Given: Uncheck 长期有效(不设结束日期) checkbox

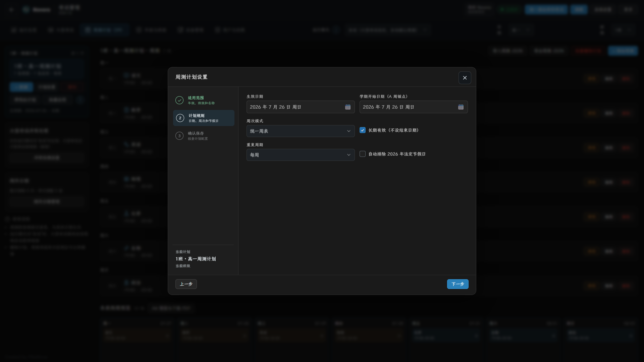Looking at the screenshot, I should tap(363, 130).
